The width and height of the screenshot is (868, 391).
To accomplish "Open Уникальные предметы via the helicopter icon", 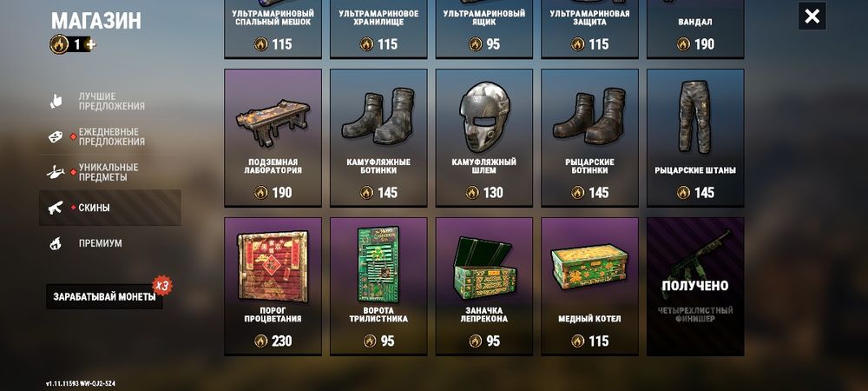I will click(56, 172).
